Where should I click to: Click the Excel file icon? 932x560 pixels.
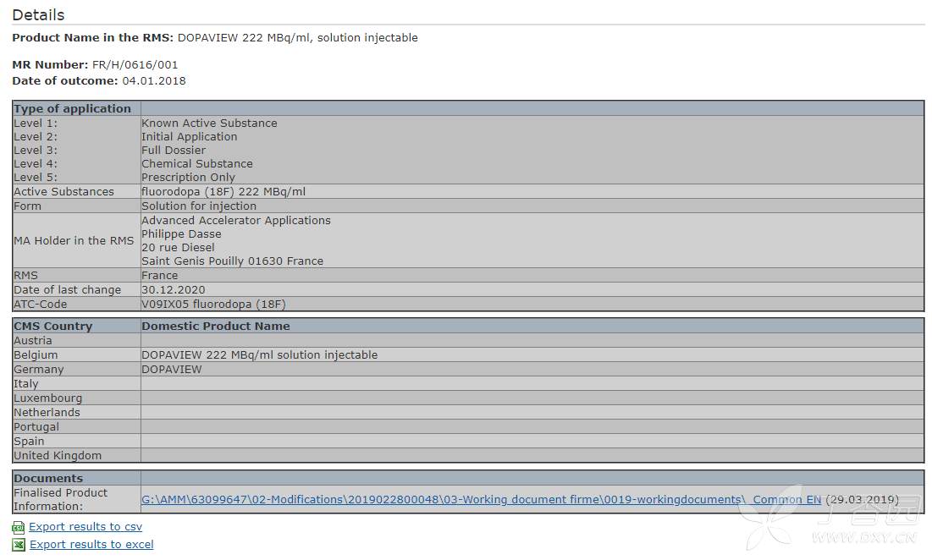19,545
